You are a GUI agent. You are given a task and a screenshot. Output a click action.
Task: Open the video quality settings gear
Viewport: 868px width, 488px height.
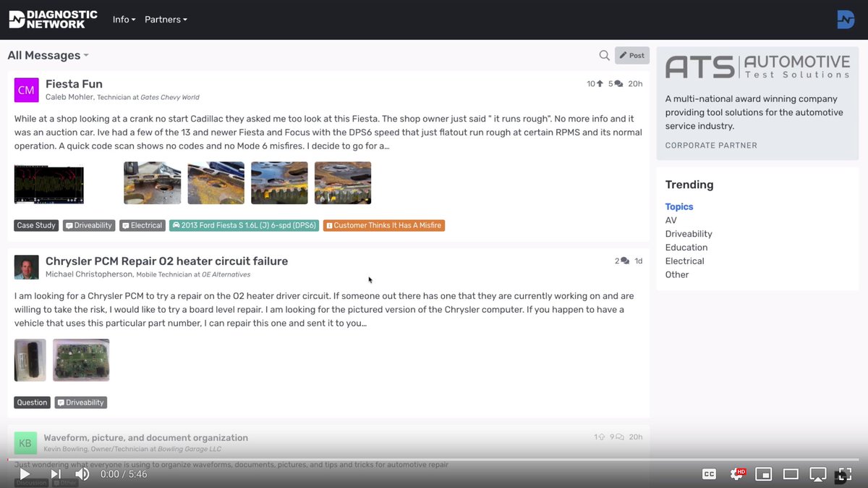737,474
